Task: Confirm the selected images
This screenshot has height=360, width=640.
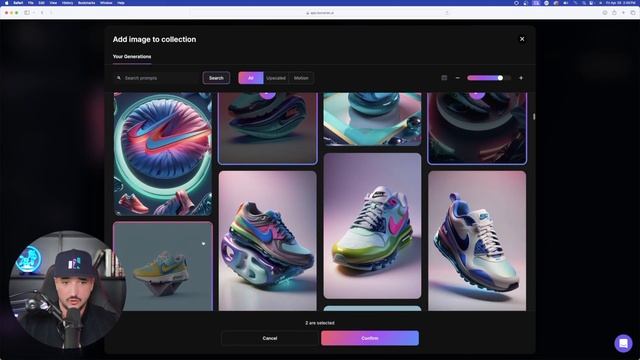Action: (370, 338)
